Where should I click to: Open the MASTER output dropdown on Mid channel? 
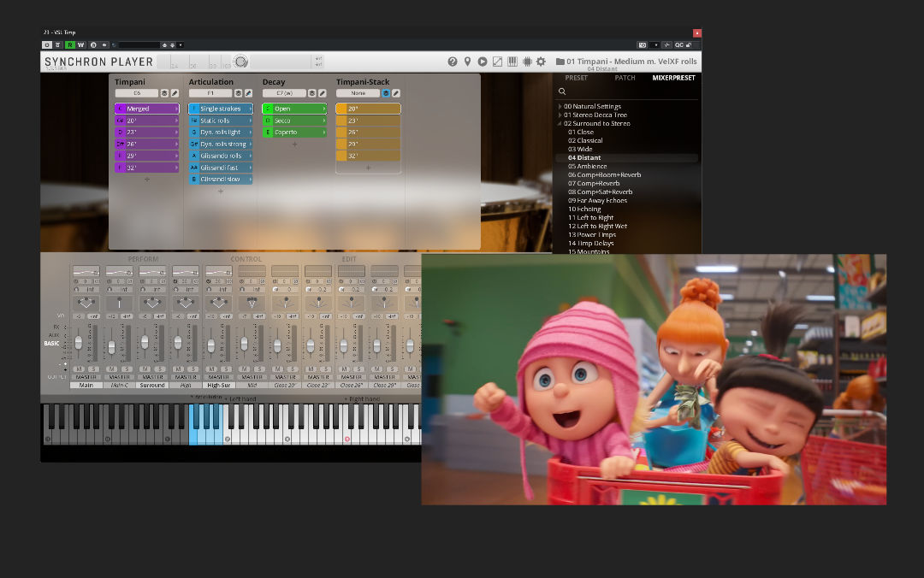[x=252, y=377]
